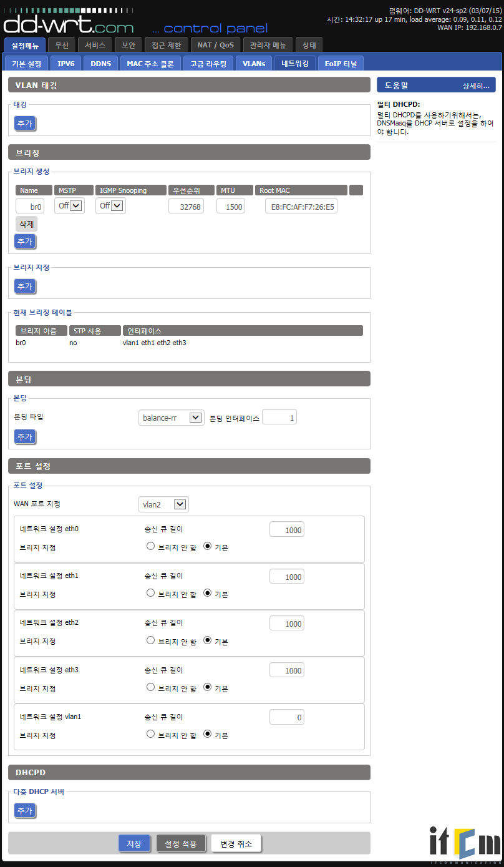Select 브리지 안 함 for eth0
Image resolution: width=504 pixels, height=867 pixels.
[150, 546]
